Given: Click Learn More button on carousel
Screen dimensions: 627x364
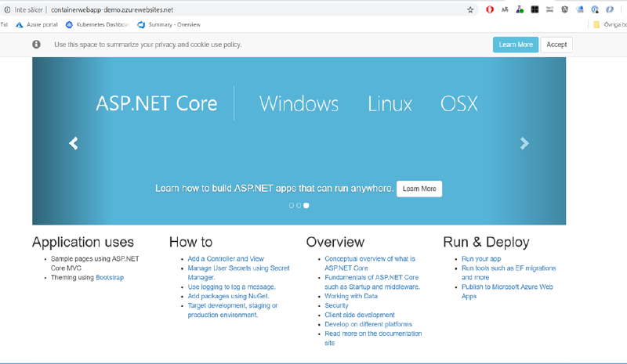Looking at the screenshot, I should click(x=419, y=189).
